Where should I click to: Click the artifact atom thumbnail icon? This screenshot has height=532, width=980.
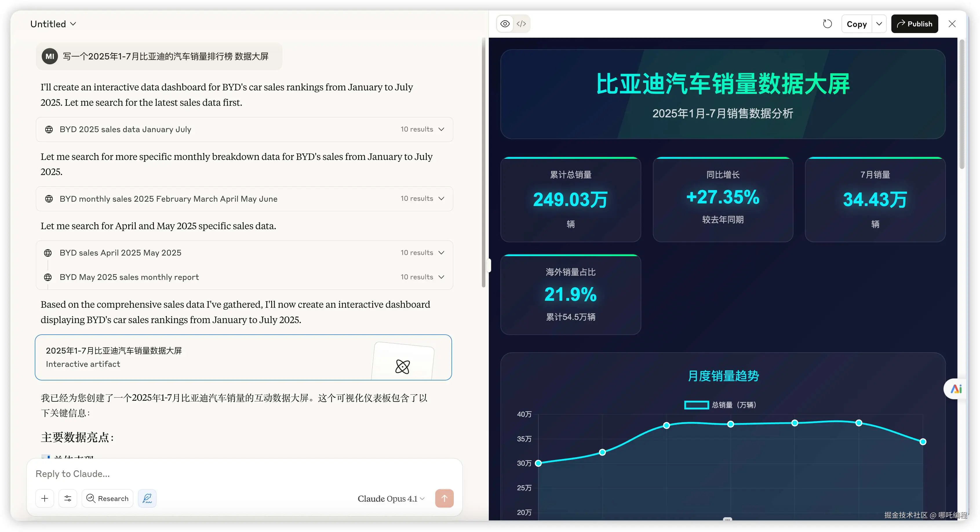point(402,367)
